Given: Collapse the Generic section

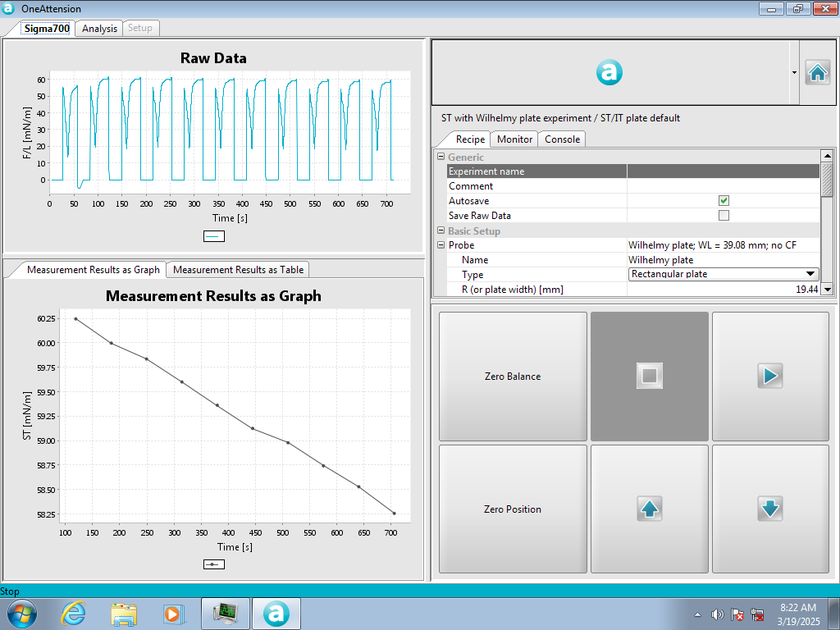Looking at the screenshot, I should coord(441,157).
